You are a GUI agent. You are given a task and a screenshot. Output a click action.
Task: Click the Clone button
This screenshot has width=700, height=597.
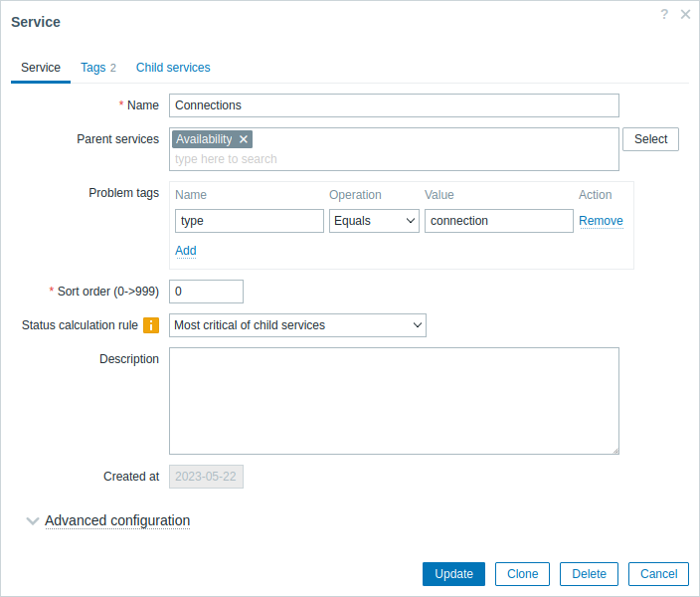click(522, 574)
